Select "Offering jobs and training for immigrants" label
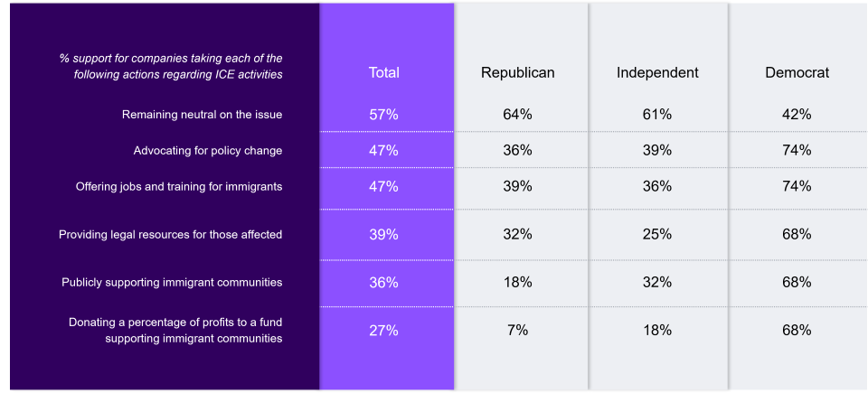The width and height of the screenshot is (868, 393). pos(179,187)
